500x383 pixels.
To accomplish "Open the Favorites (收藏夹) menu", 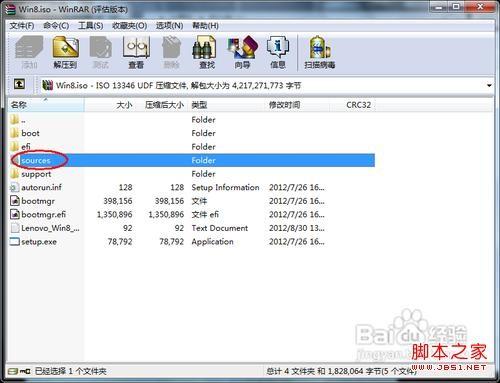I will tap(129, 26).
